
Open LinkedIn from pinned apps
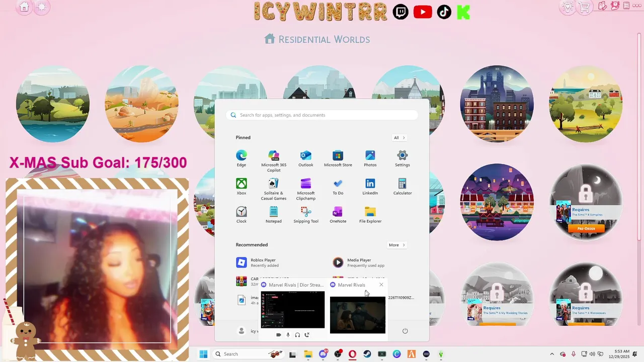tap(370, 187)
